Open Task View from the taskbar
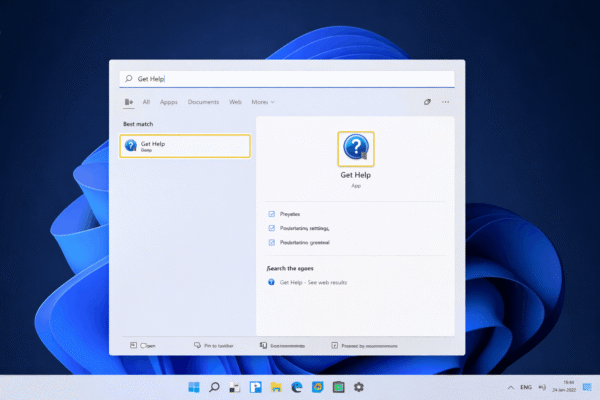 click(x=235, y=387)
